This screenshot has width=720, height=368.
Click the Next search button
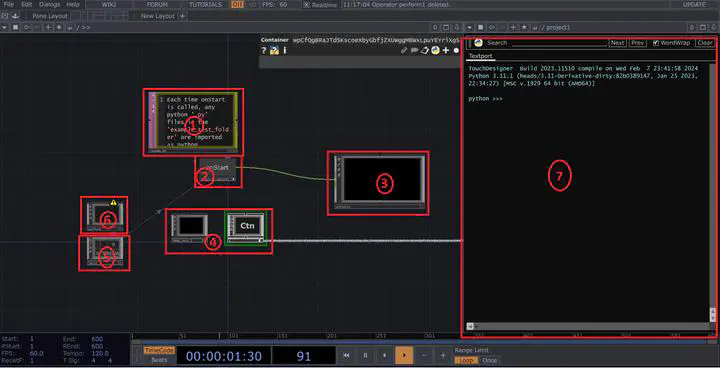click(618, 43)
